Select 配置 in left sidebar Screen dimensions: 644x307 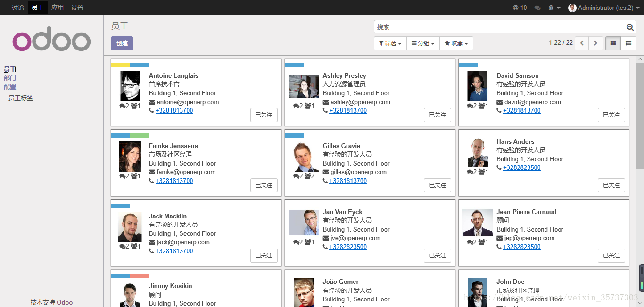(10, 87)
